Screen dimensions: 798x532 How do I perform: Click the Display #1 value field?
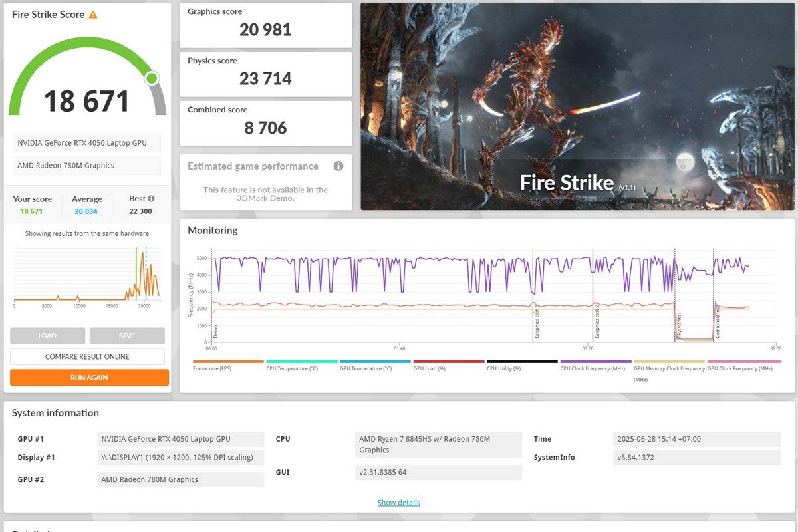coord(180,457)
